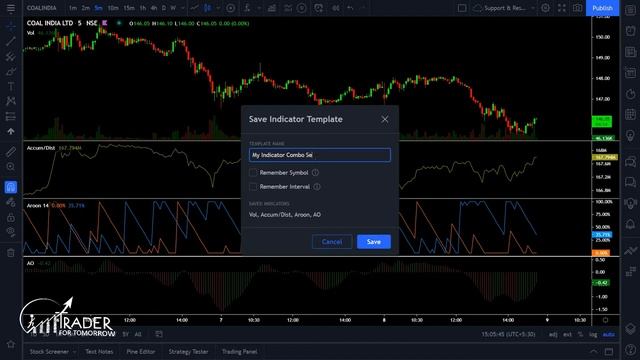Open the Trading Panel tab

click(x=240, y=351)
